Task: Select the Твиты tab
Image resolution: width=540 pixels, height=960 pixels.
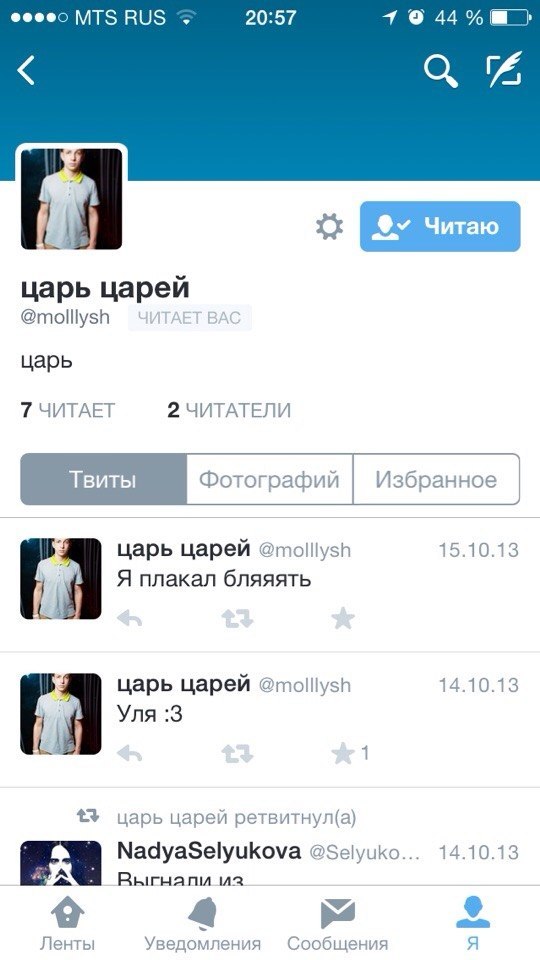Action: pos(103,479)
